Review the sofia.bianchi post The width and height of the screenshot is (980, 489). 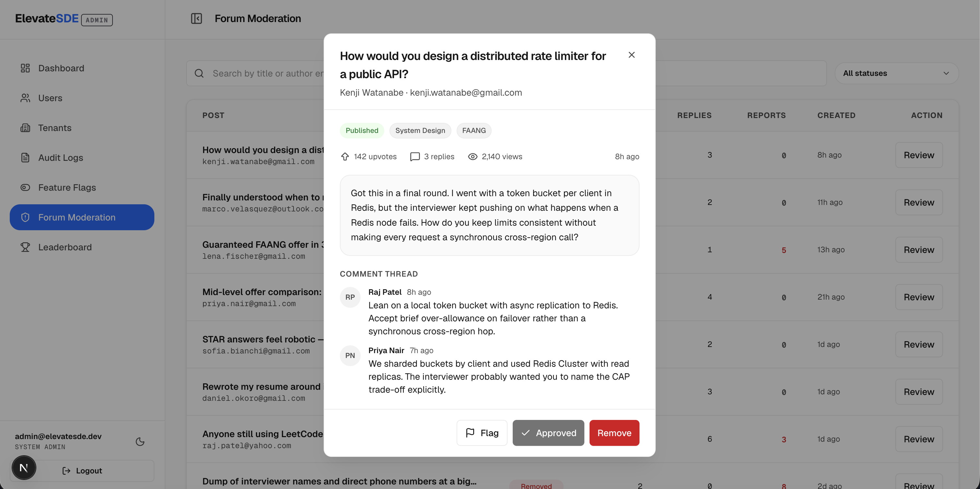click(x=919, y=344)
